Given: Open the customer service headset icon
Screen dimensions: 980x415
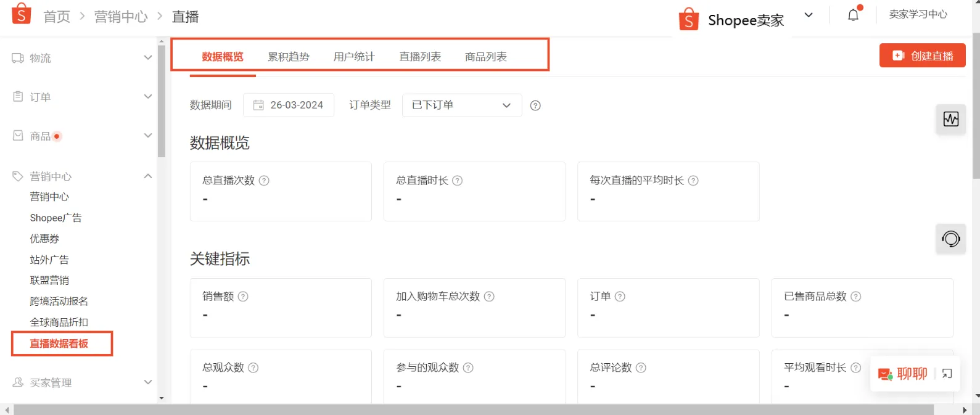Looking at the screenshot, I should coord(951,239).
